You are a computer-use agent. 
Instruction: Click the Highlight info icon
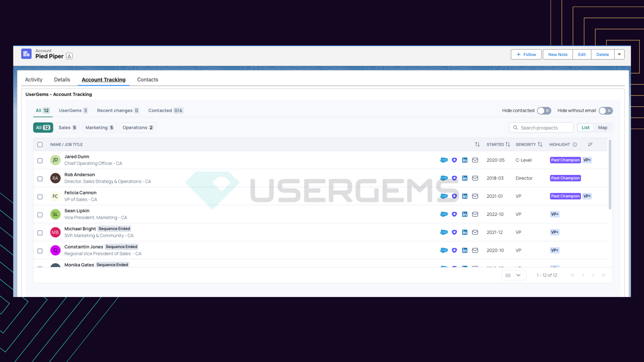(575, 144)
